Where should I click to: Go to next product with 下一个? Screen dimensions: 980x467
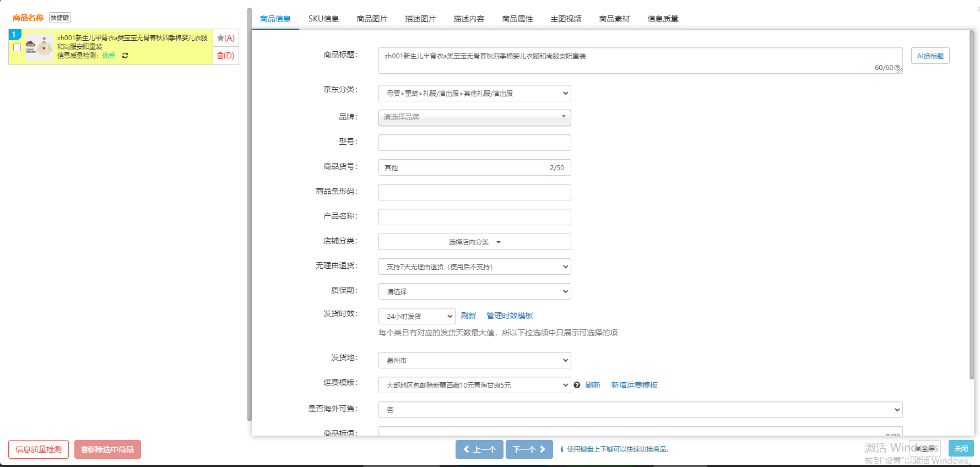click(529, 449)
